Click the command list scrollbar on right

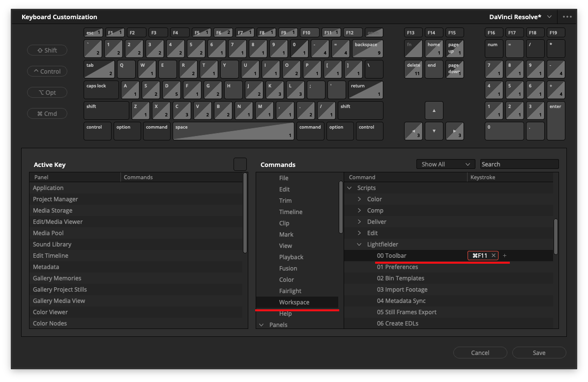point(556,237)
